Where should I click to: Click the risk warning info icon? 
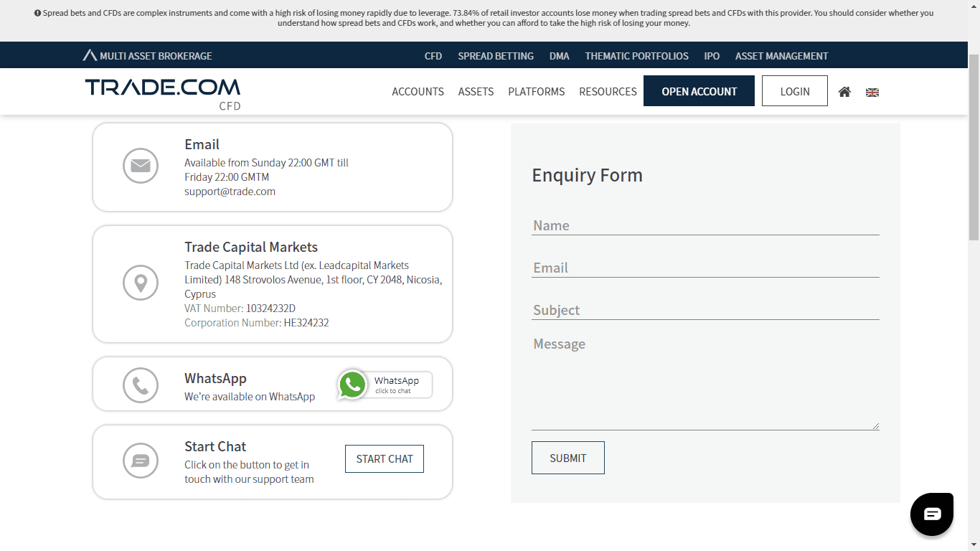tap(38, 13)
